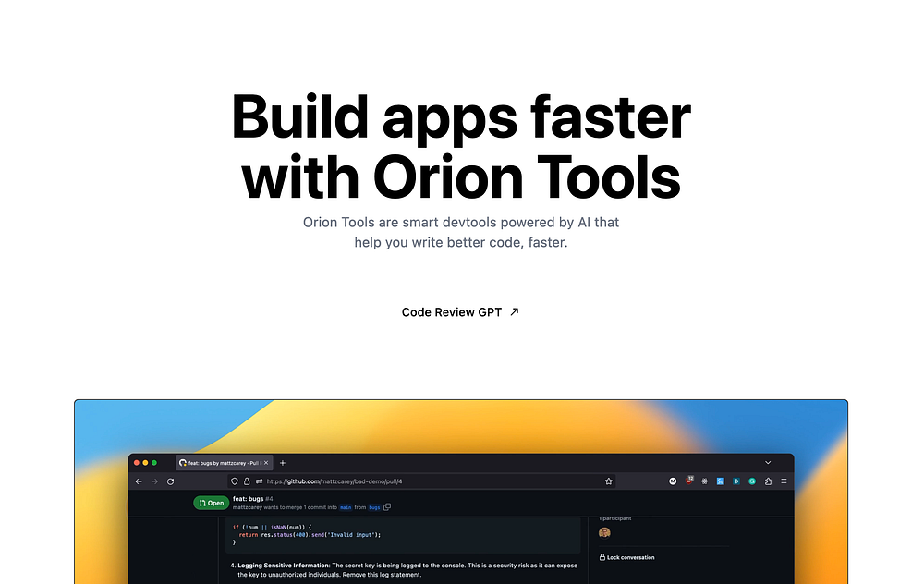Open the list-all-tabs chevron dropdown
Viewport: 924px width, 584px height.
point(768,463)
